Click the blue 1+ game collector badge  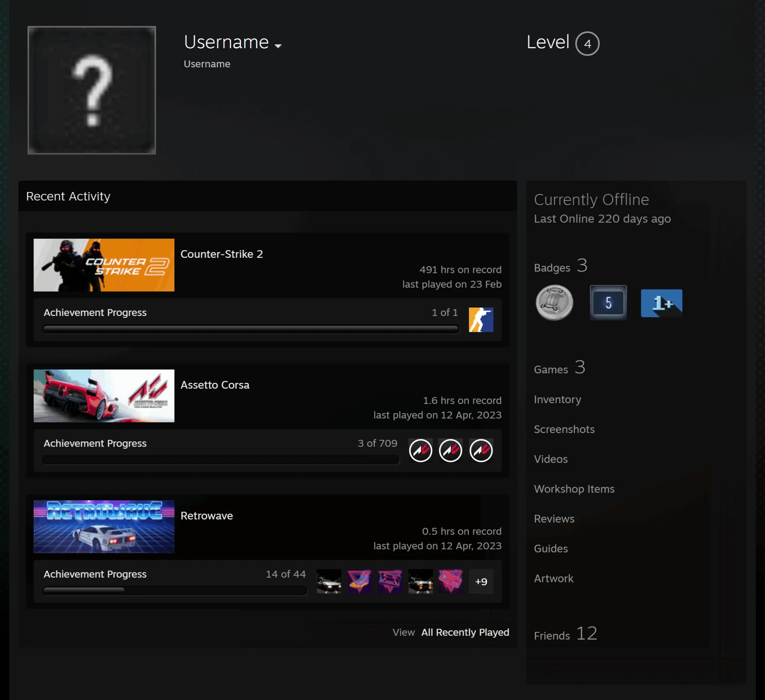point(661,303)
